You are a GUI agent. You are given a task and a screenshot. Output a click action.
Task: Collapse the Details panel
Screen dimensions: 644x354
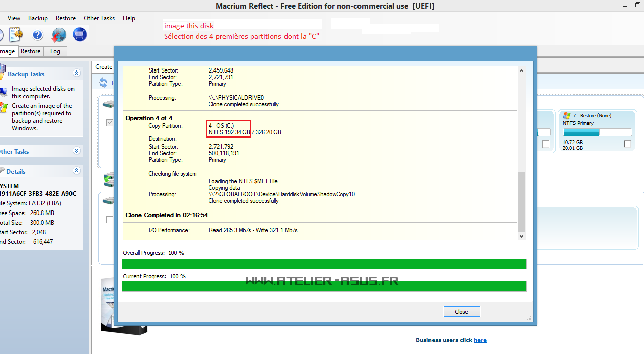coord(77,171)
